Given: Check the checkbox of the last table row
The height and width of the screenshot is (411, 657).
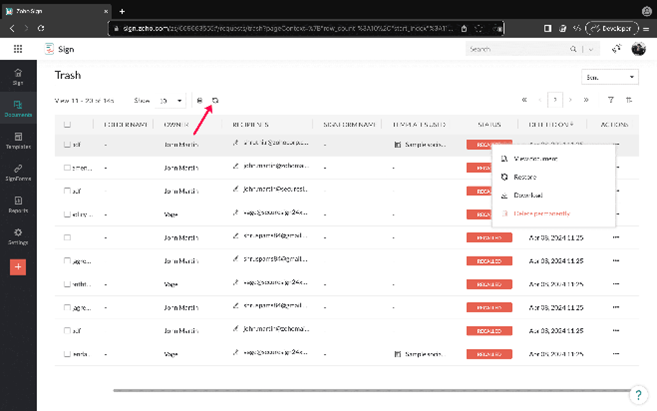Looking at the screenshot, I should (67, 354).
